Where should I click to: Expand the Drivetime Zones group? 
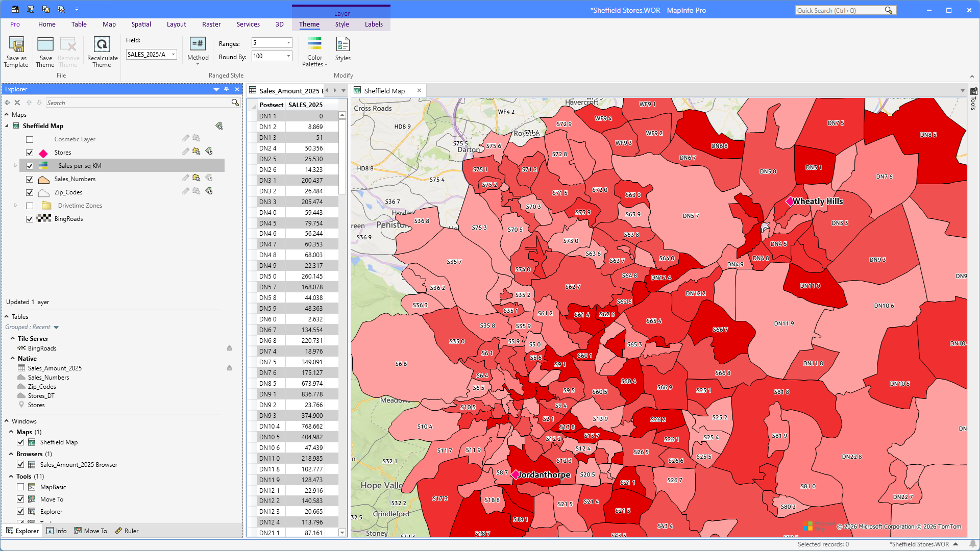15,206
